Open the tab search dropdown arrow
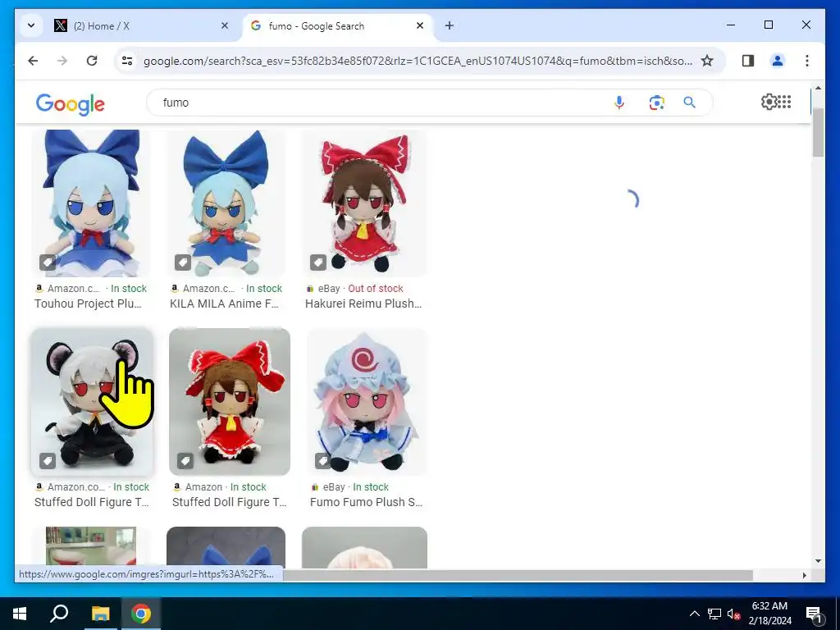This screenshot has width=840, height=630. click(31, 25)
